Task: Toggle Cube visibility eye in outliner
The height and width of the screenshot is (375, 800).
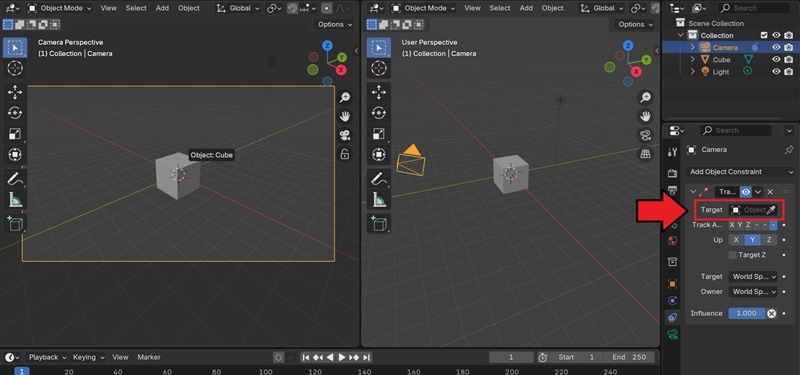Action: (x=776, y=60)
